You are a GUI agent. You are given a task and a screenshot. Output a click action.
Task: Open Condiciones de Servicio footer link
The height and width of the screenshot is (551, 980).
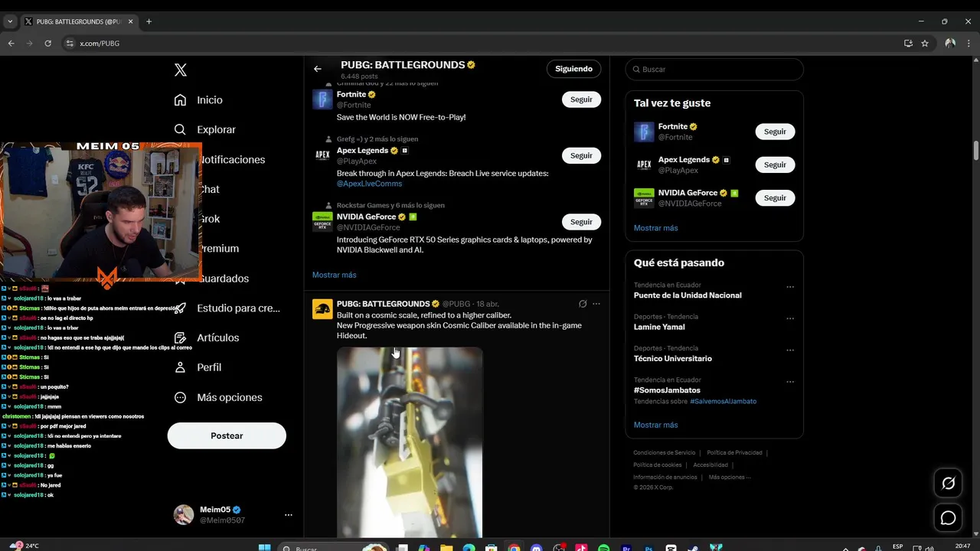(x=665, y=452)
